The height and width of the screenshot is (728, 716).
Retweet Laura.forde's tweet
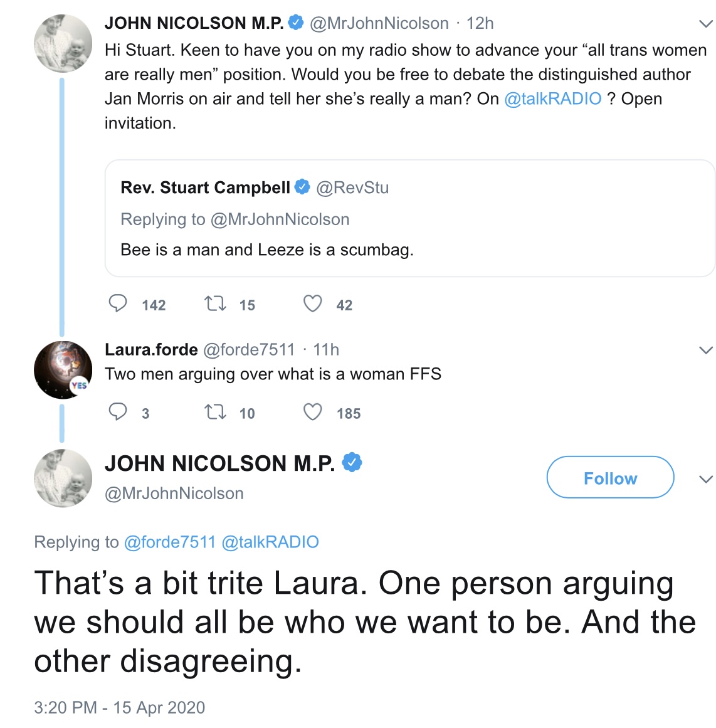[x=215, y=412]
